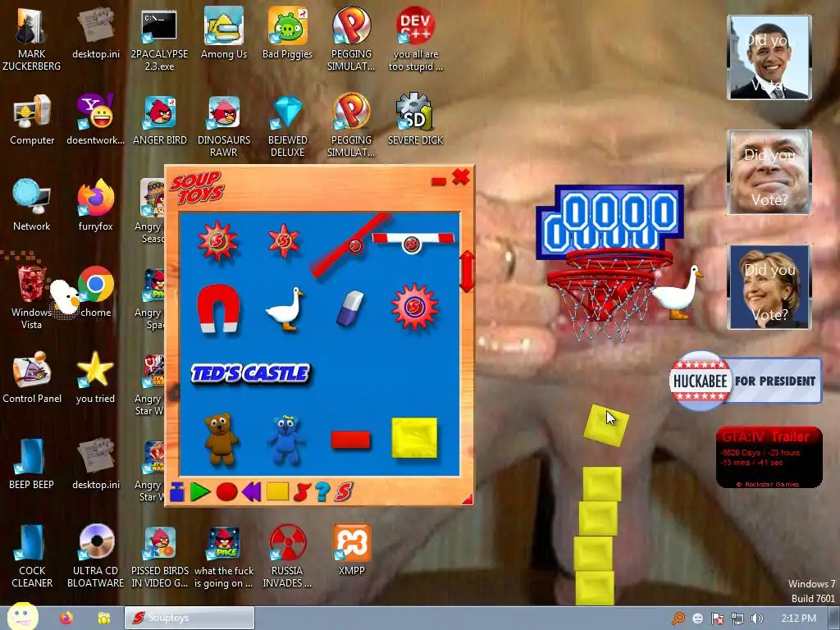840x630 pixels.
Task: Open the Among Us desktop icon
Action: pyautogui.click(x=224, y=33)
